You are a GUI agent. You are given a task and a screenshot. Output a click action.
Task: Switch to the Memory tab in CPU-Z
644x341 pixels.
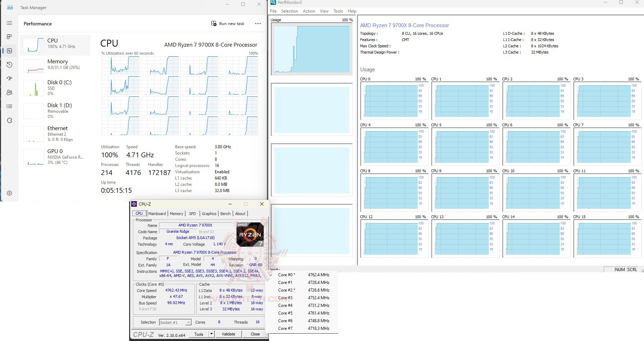click(176, 214)
